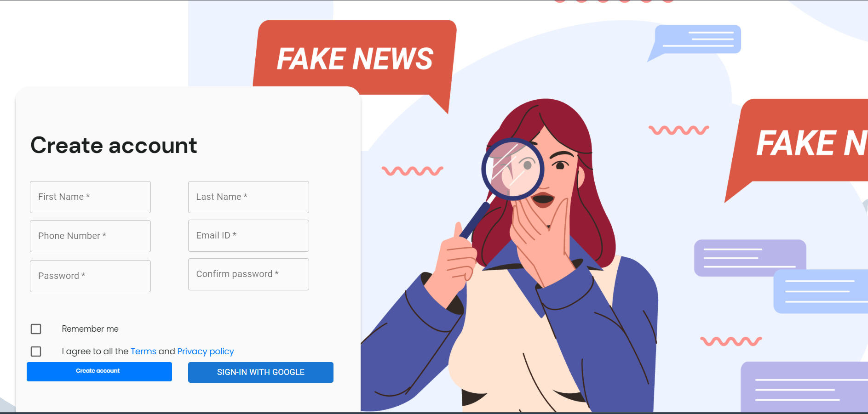Focus the Password input box
This screenshot has height=414, width=868.
(90, 276)
